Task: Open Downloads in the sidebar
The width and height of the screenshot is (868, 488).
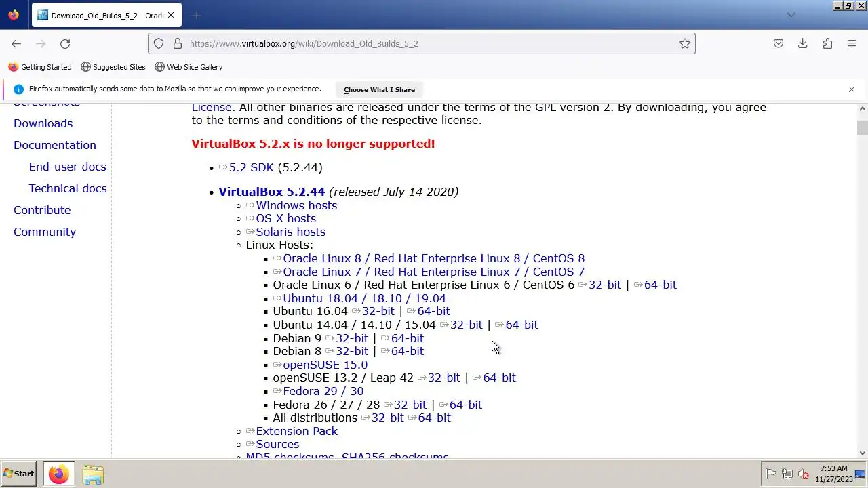Action: 43,123
